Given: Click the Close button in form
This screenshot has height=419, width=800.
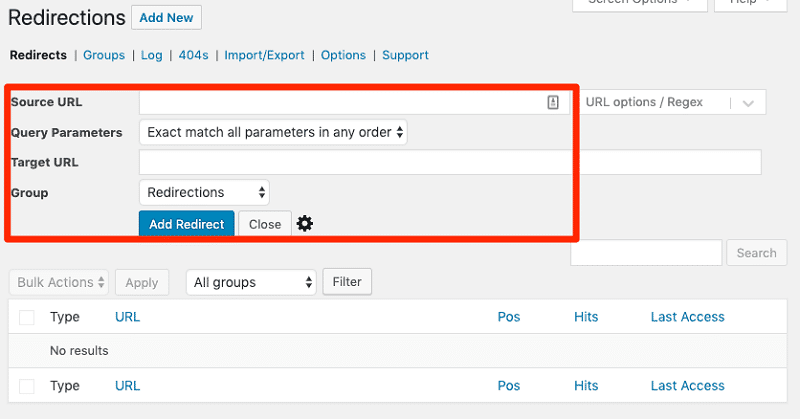Looking at the screenshot, I should [x=265, y=224].
